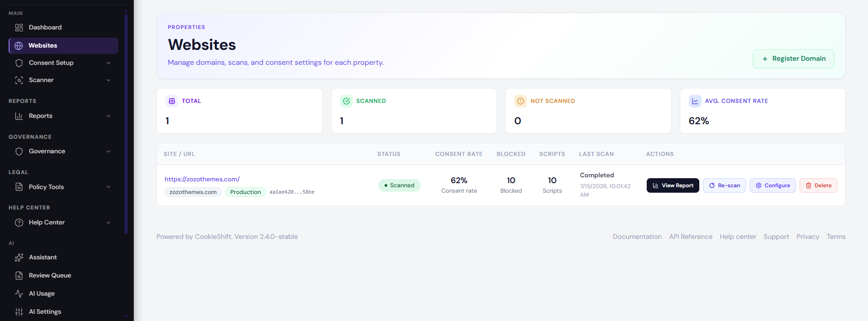Viewport: 868px width, 321px height.
Task: Click the Register Domain button
Action: point(793,59)
